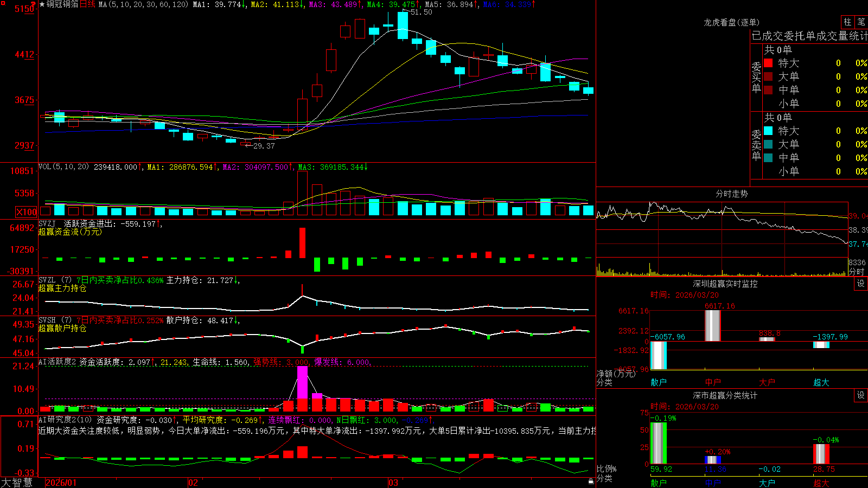Switch the order panel to 柱 view
Screen dimensions: 868x488
tap(847, 22)
